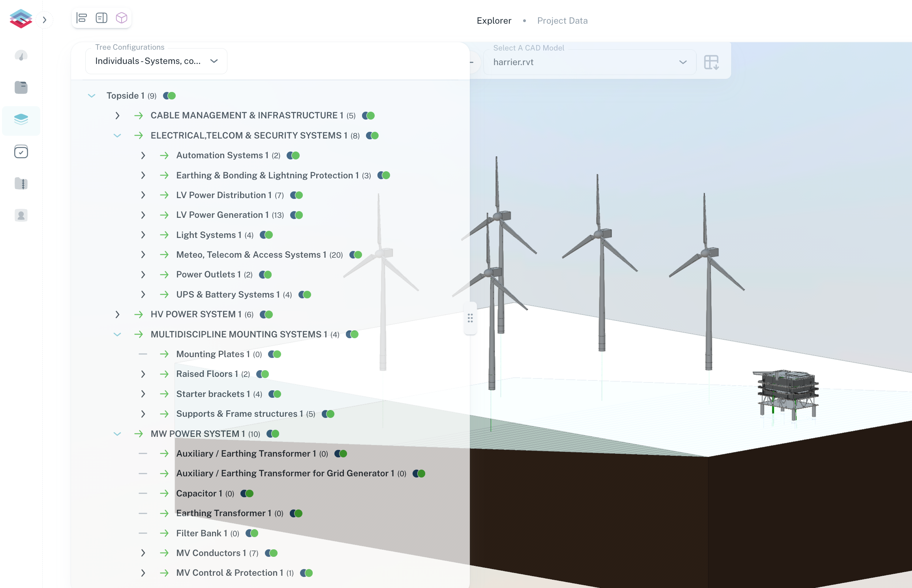This screenshot has width=912, height=588.
Task: Open the layers icon in sidebar
Action: 21,120
